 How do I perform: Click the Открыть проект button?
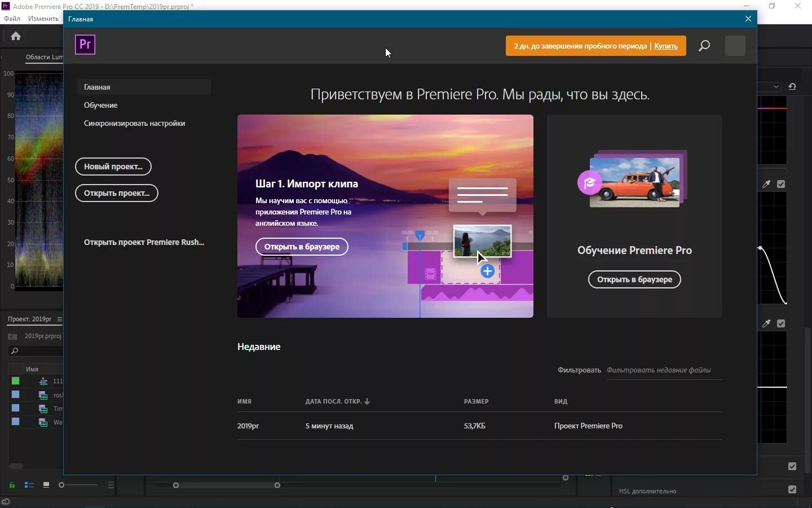tap(117, 193)
